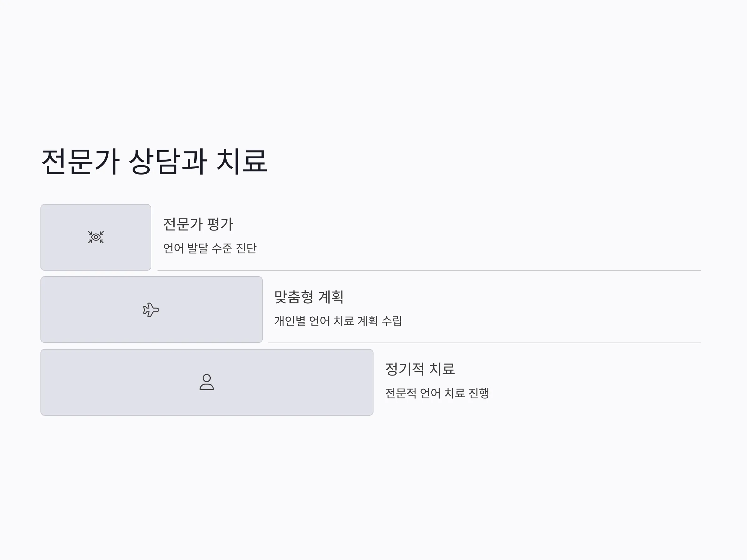Select the shortest gray box beside 전문가 평가
This screenshot has width=747, height=560.
96,237
